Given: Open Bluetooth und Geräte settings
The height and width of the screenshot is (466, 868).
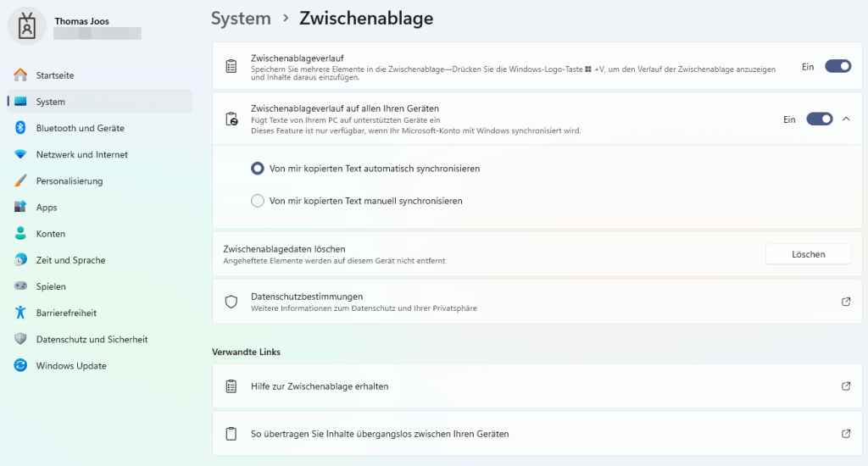Looking at the screenshot, I should click(x=100, y=128).
